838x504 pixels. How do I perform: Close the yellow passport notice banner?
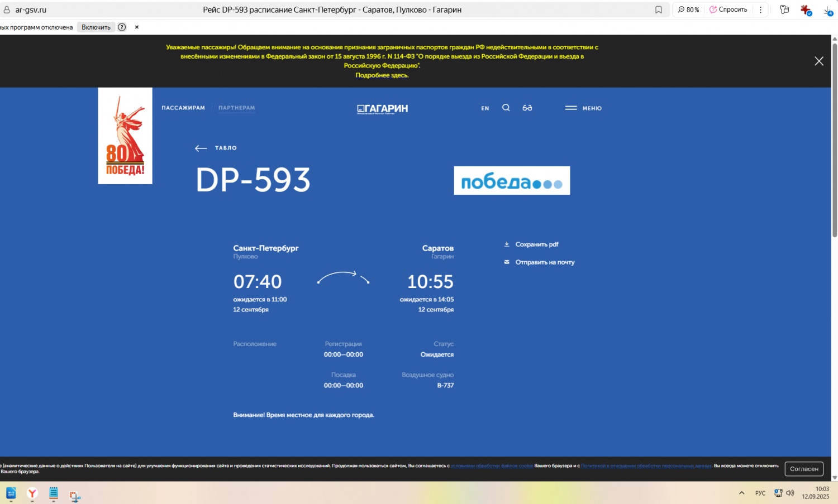click(818, 61)
